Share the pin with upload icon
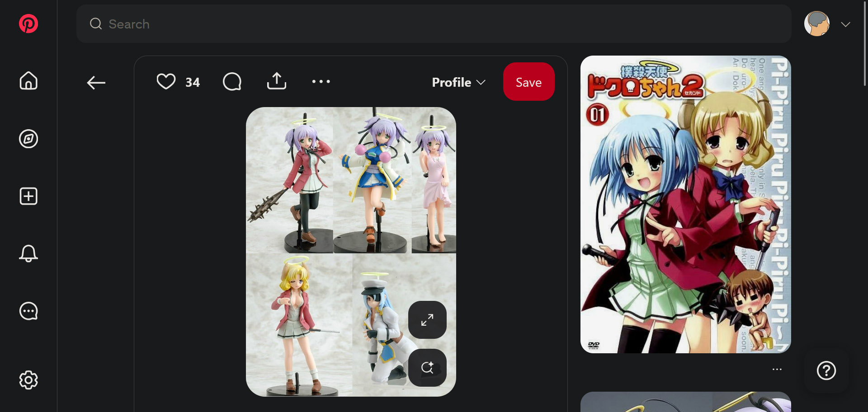The height and width of the screenshot is (412, 868). [x=277, y=81]
